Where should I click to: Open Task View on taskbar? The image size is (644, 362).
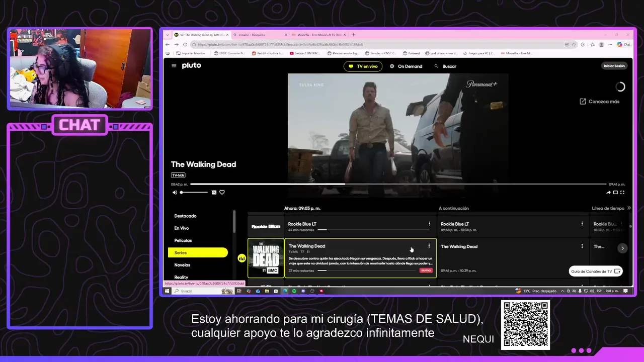pos(239,291)
